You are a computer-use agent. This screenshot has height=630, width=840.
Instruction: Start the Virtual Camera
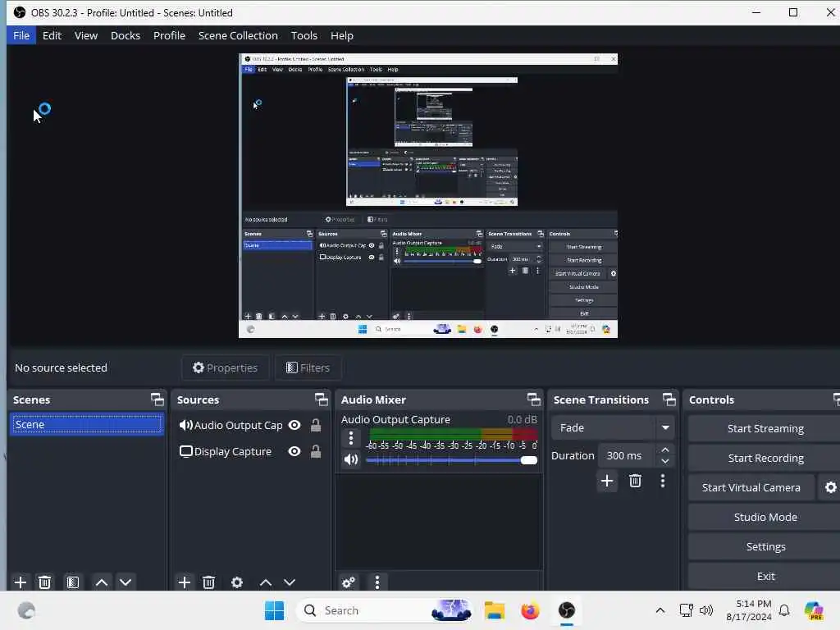point(751,487)
